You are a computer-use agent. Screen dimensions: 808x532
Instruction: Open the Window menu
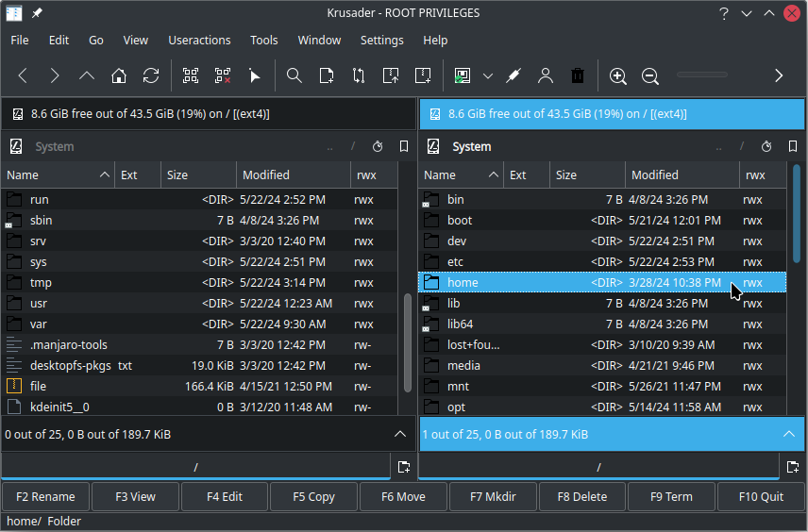(x=319, y=41)
